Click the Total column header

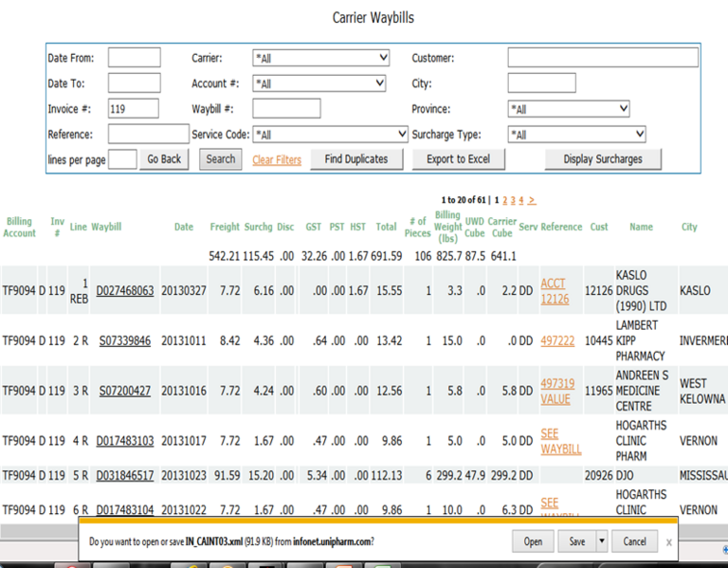point(387,227)
